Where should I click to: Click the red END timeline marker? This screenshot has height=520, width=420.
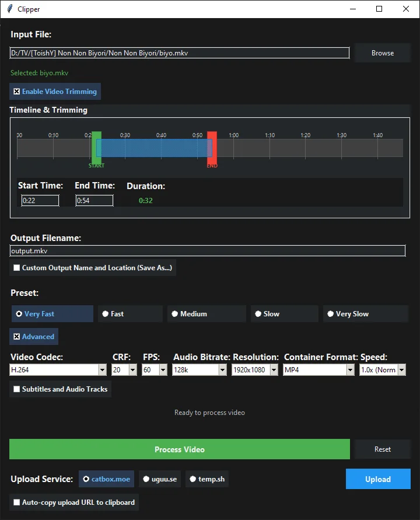pos(212,148)
